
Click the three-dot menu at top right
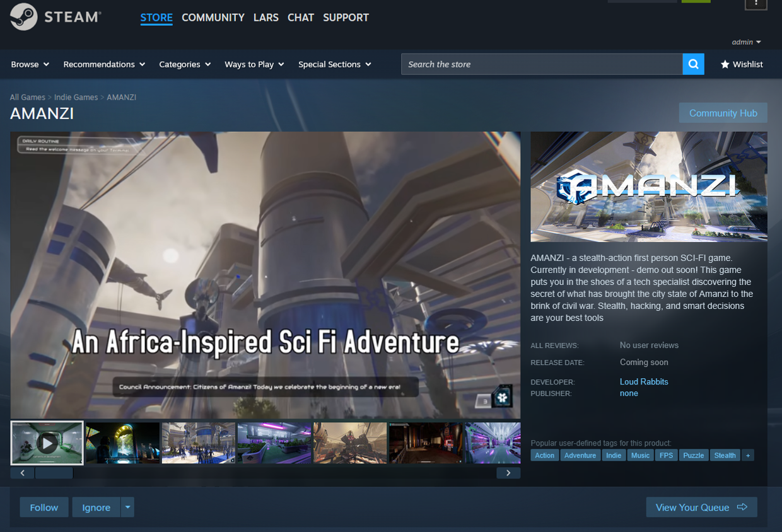coord(756,4)
